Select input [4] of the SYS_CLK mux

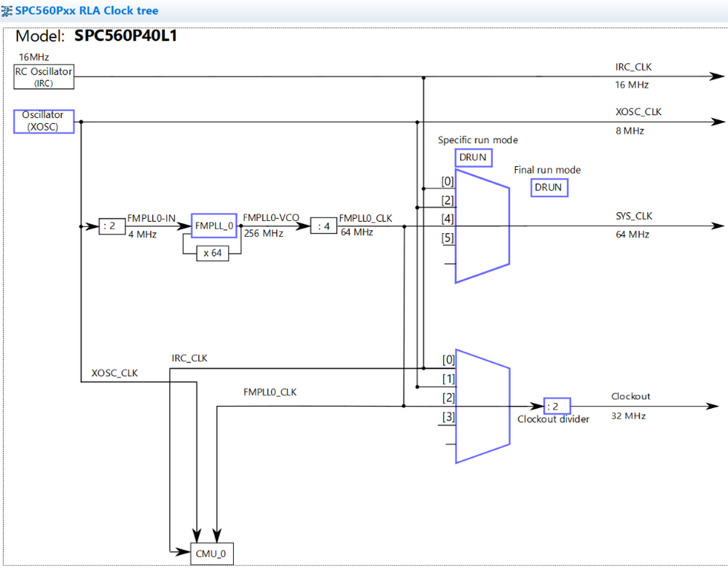click(447, 219)
